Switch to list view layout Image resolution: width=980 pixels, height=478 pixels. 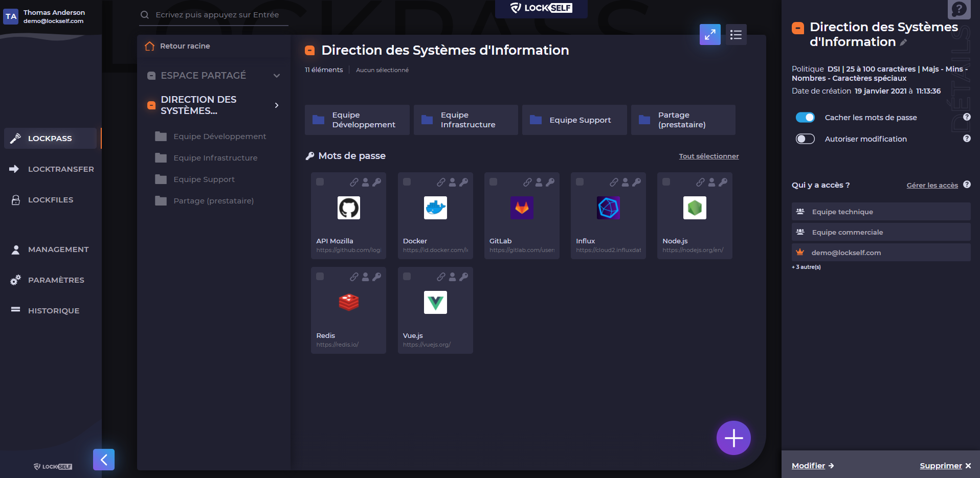[x=736, y=35]
